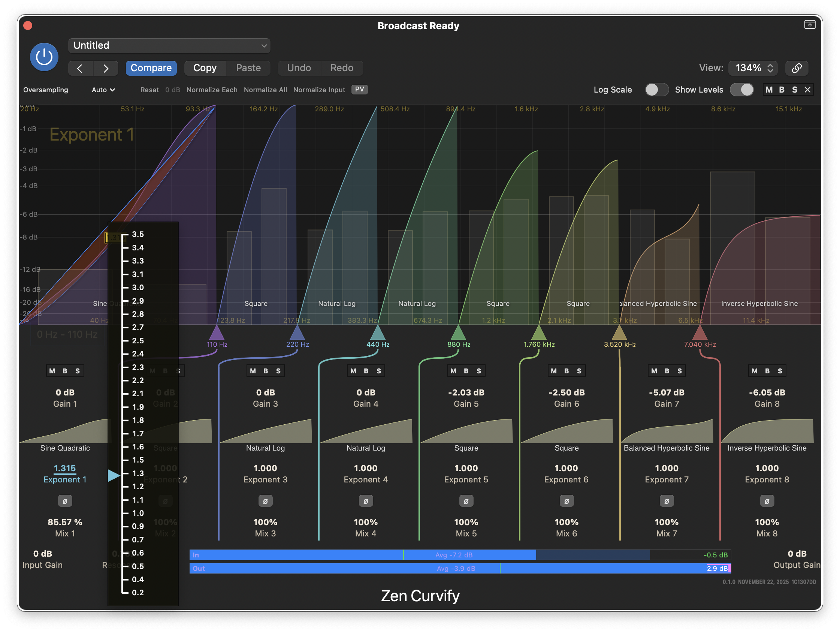Click the Compare button

click(151, 68)
